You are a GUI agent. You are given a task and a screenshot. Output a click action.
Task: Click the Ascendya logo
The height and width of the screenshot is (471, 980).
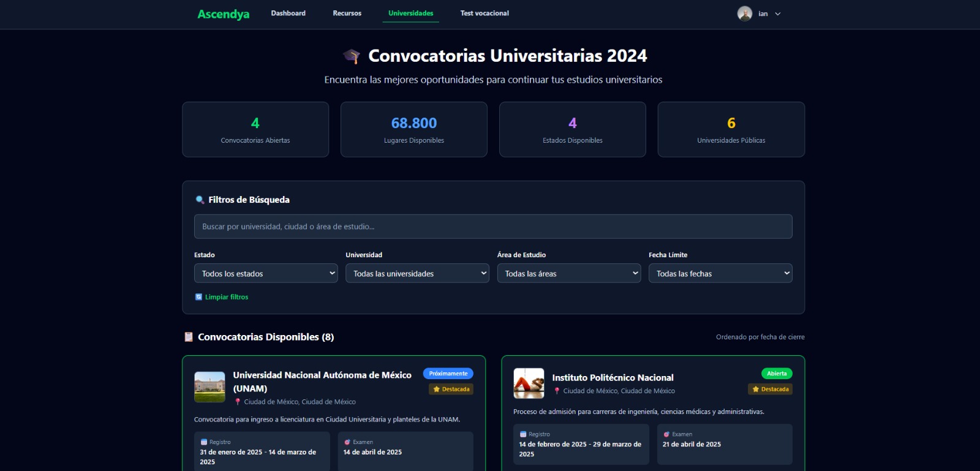[223, 14]
